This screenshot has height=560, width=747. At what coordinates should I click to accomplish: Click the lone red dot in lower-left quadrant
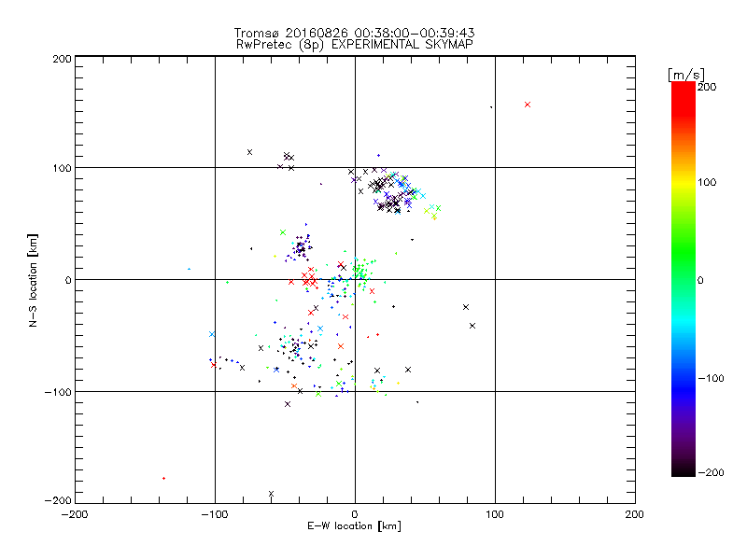164,478
